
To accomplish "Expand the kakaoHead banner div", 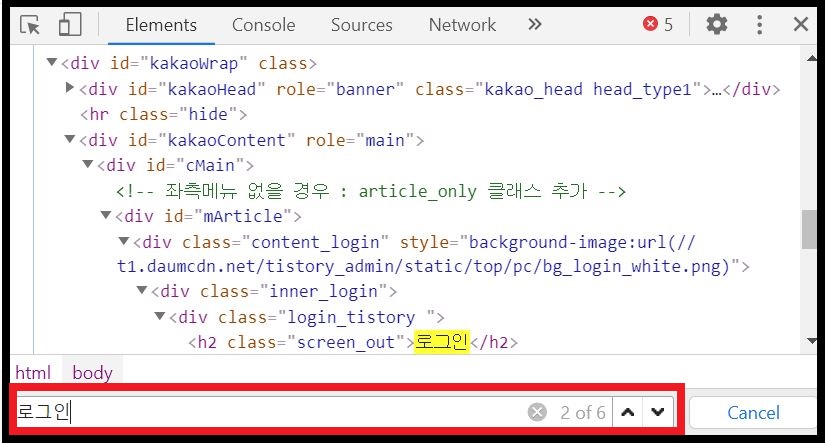I will [x=69, y=87].
